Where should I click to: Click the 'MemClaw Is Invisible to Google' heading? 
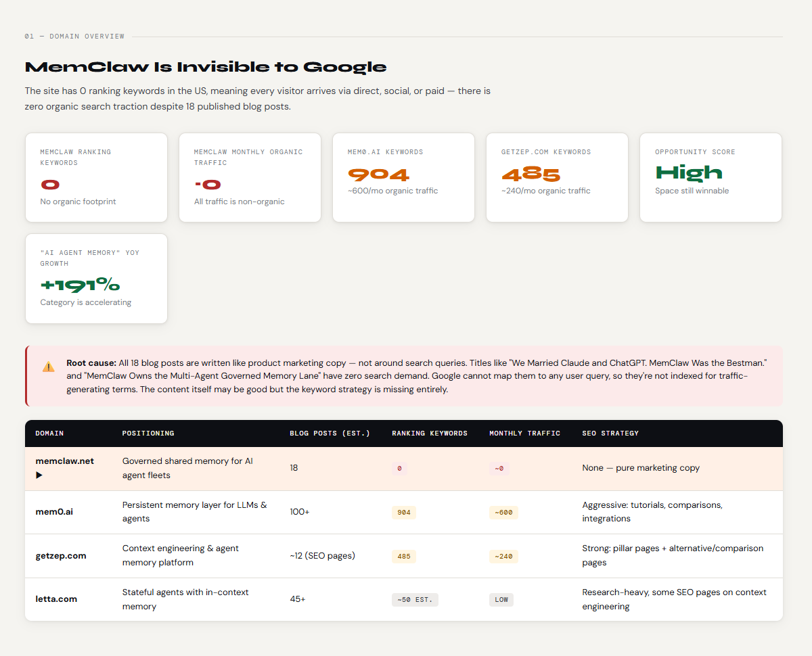tap(206, 67)
